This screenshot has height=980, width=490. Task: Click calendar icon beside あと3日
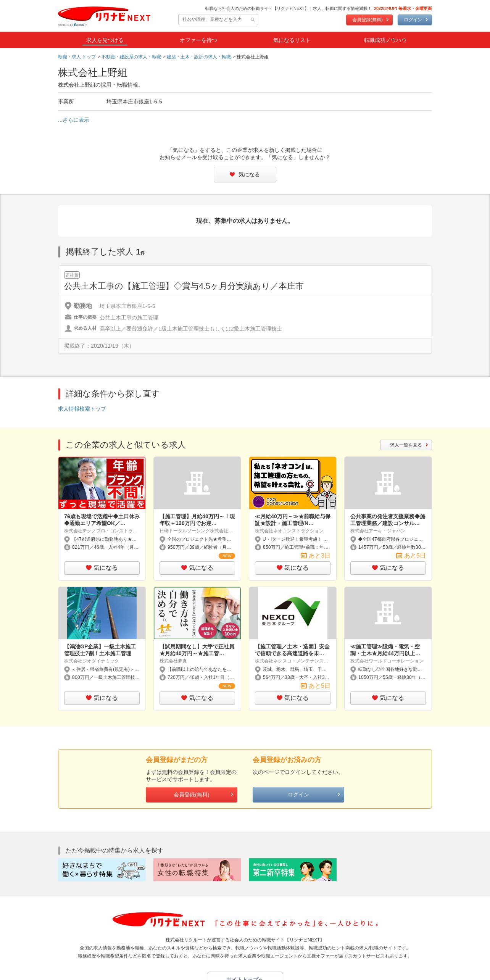coord(304,556)
